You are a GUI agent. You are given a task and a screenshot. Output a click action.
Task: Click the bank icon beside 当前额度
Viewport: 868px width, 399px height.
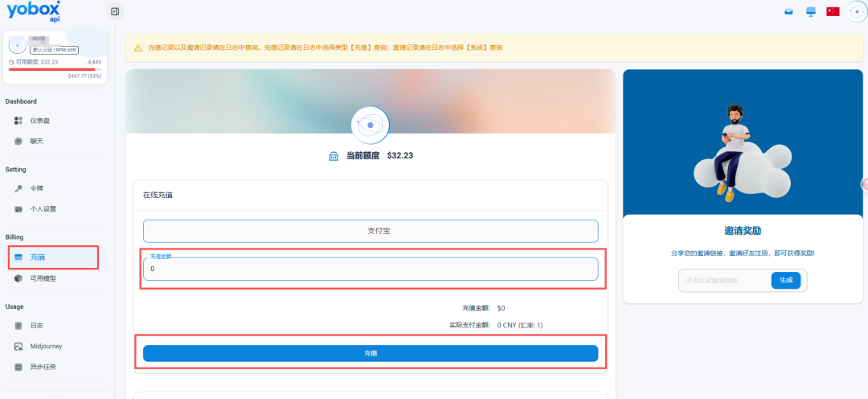point(334,156)
